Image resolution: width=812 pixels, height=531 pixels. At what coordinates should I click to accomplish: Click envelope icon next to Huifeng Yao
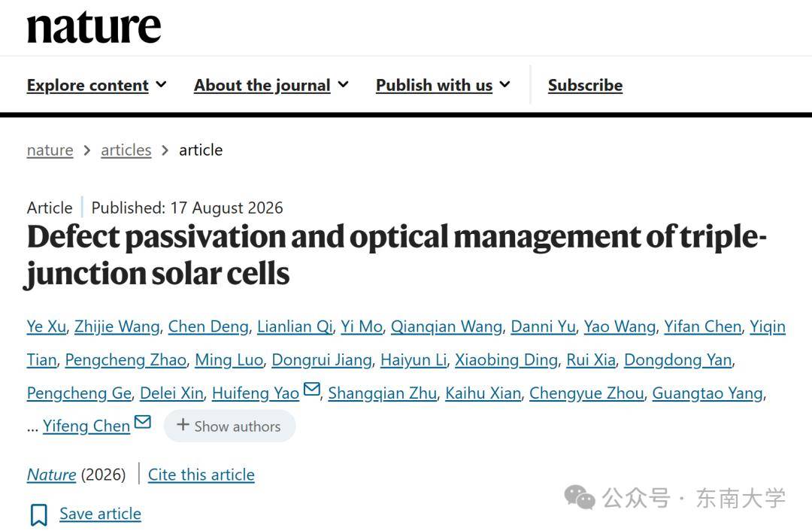coord(311,389)
